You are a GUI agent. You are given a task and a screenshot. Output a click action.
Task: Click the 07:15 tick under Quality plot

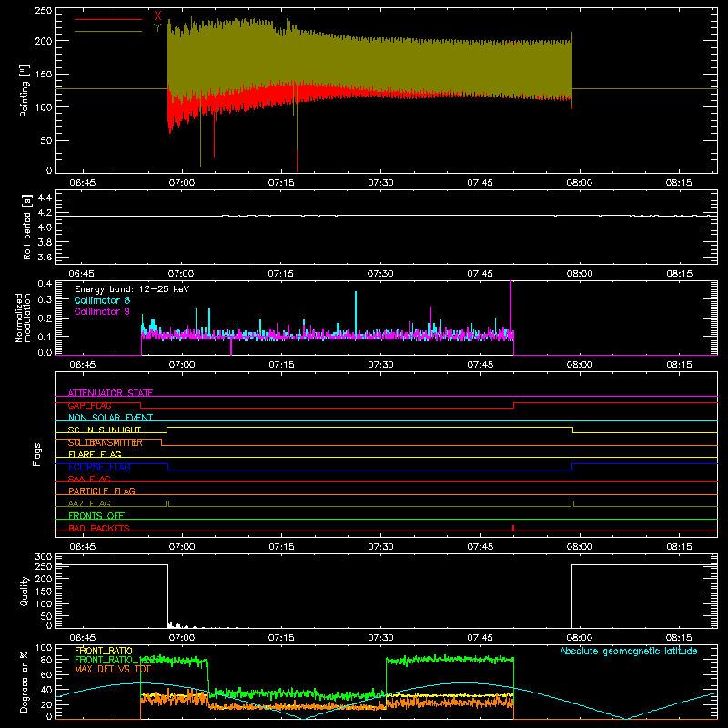click(281, 638)
